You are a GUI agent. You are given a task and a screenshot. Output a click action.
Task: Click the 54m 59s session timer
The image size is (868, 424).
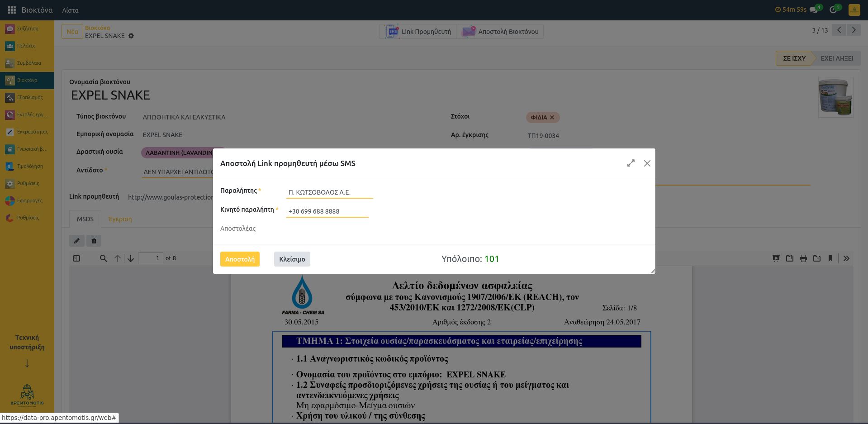[x=791, y=10]
